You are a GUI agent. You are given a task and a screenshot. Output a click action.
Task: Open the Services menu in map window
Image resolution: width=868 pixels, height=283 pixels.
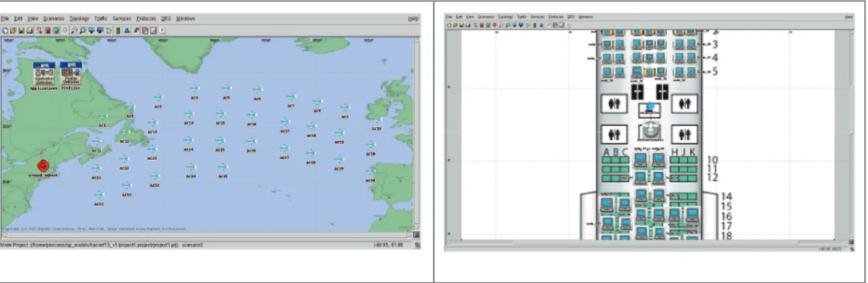pos(123,19)
